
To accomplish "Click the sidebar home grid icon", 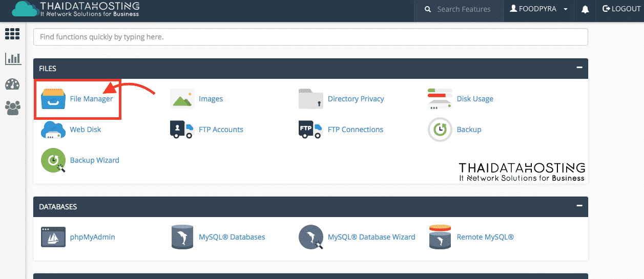I will [x=12, y=34].
